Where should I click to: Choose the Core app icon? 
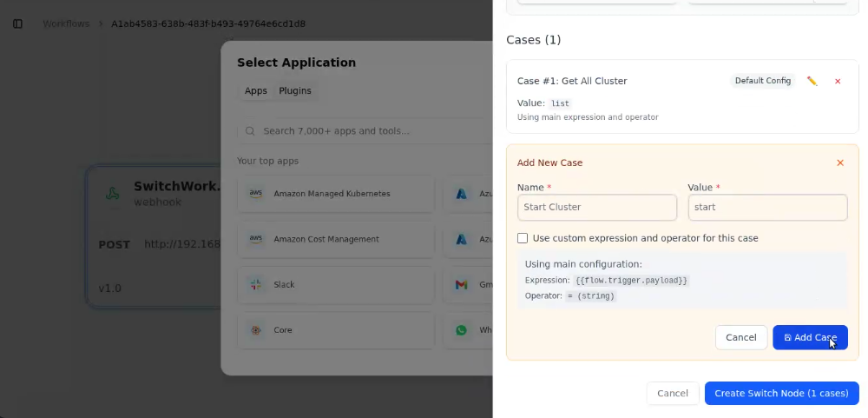[x=256, y=330]
